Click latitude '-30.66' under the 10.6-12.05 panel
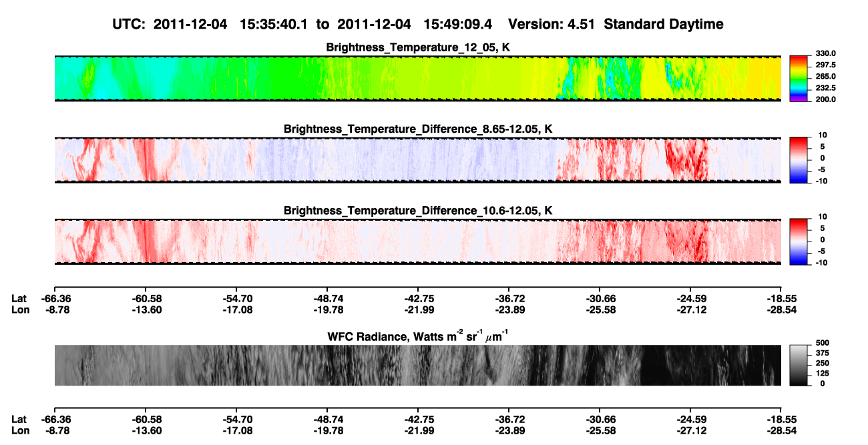 click(600, 298)
